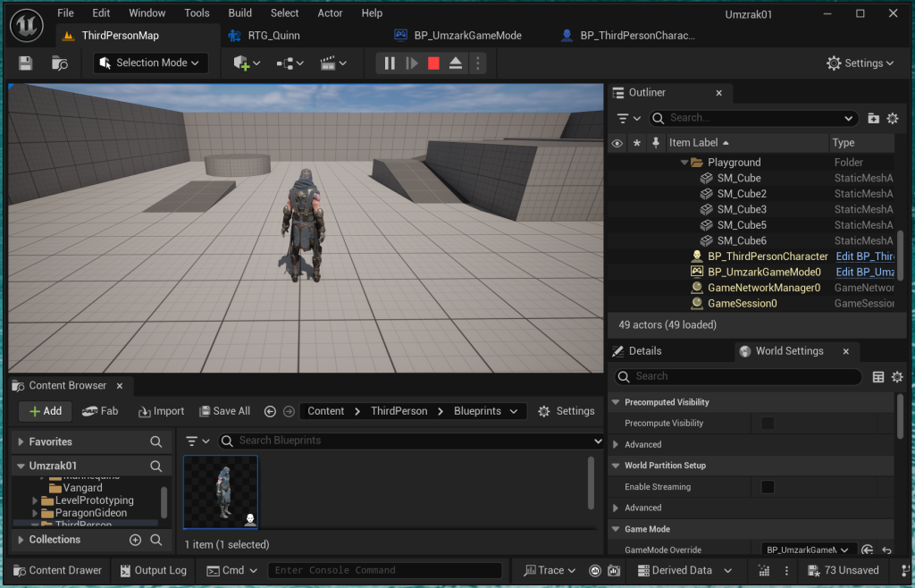This screenshot has width=915, height=588.
Task: Open the Outliner filter options icon
Action: pyautogui.click(x=628, y=119)
